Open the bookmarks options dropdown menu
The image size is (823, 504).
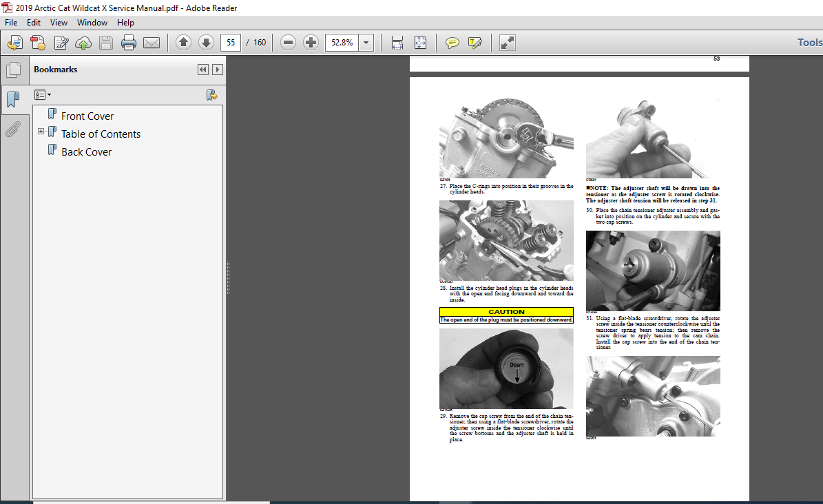pyautogui.click(x=43, y=95)
